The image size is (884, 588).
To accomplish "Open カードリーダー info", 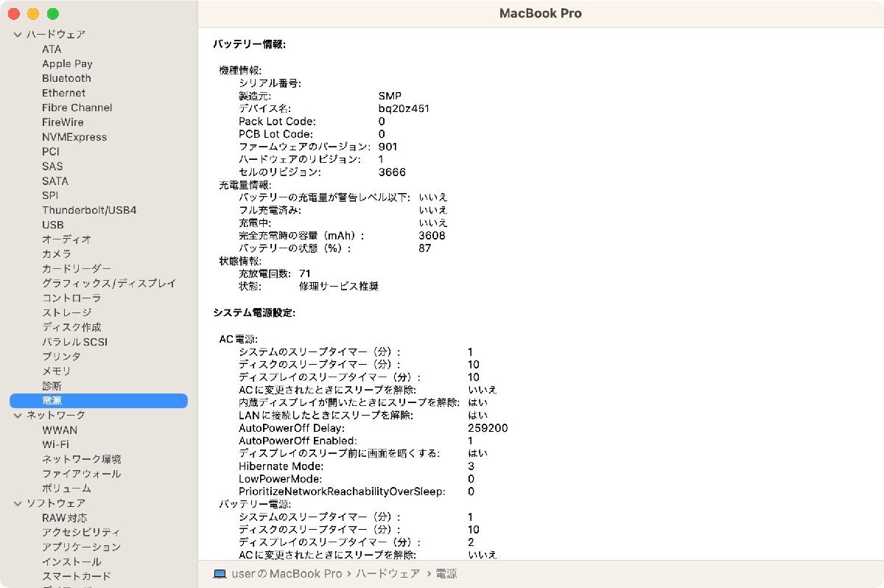I will pos(77,269).
